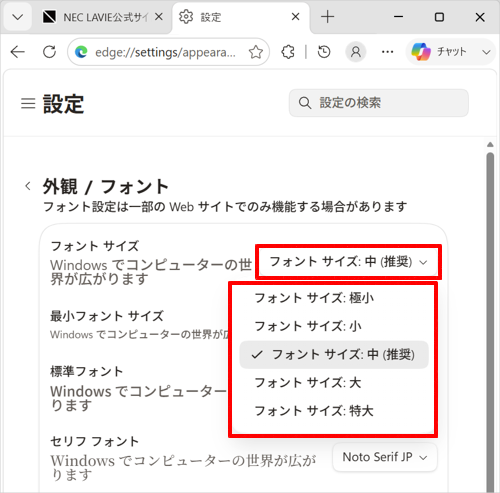Choose フォント サイズ: 極小 option

334,298
